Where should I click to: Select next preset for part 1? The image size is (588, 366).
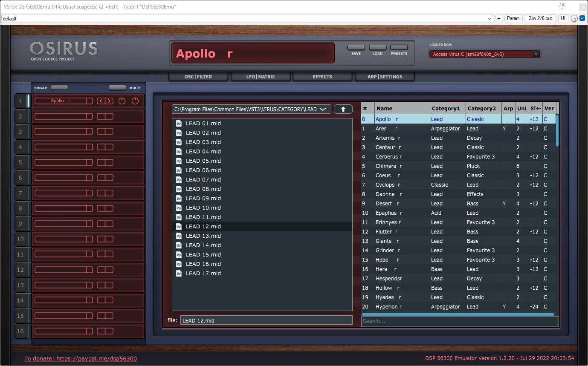point(109,101)
